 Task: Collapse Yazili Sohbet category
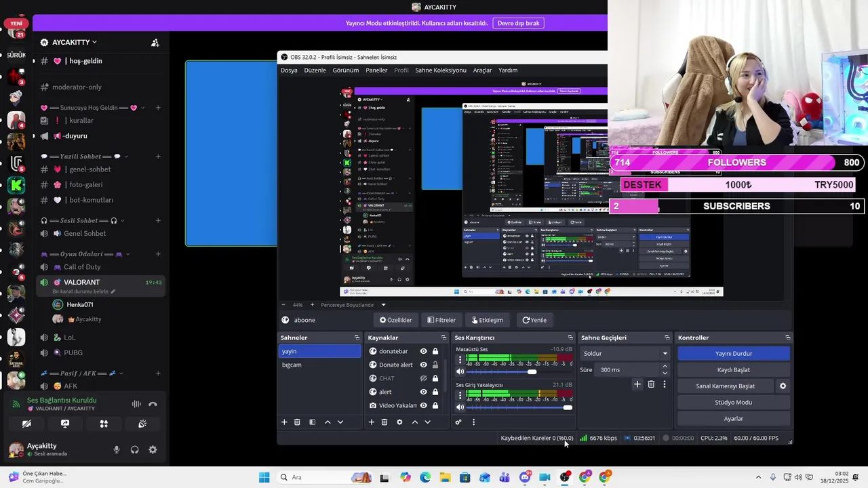tap(83, 157)
